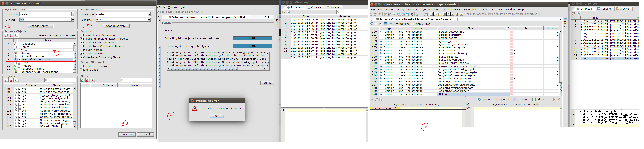Check the Sequences object type
Image resolution: width=644 pixels, height=149 pixels.
click(x=19, y=44)
